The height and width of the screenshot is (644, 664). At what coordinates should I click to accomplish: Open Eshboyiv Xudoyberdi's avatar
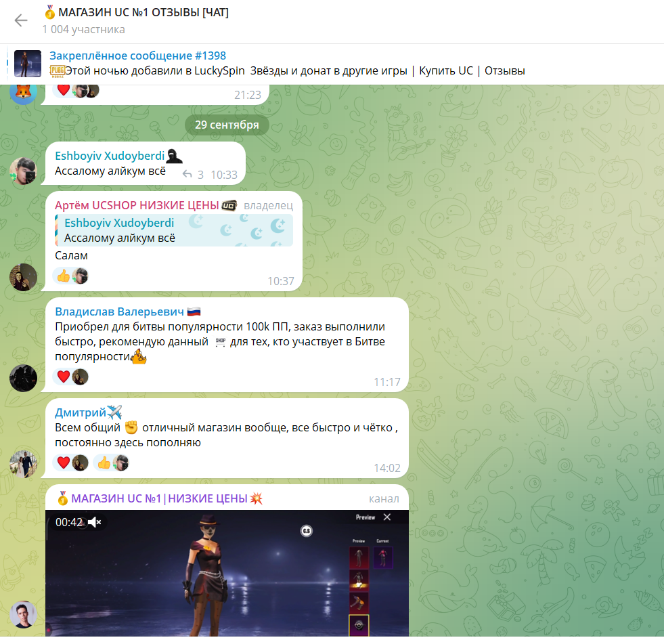point(23,171)
